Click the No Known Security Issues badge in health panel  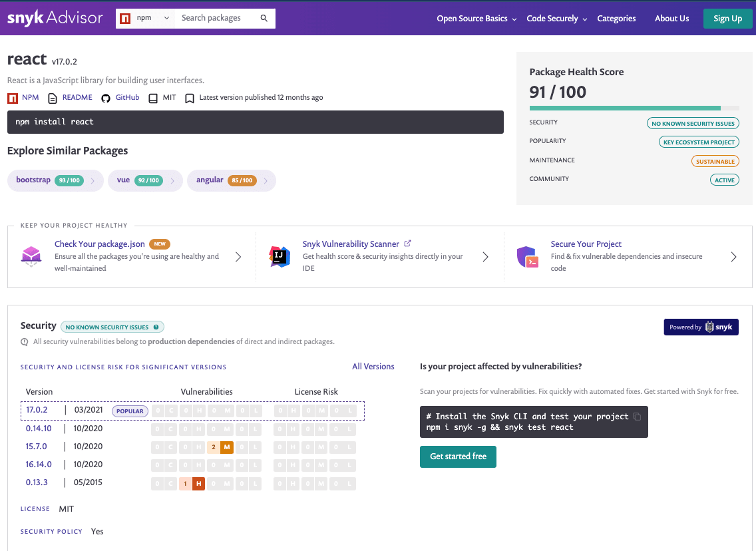pos(693,123)
